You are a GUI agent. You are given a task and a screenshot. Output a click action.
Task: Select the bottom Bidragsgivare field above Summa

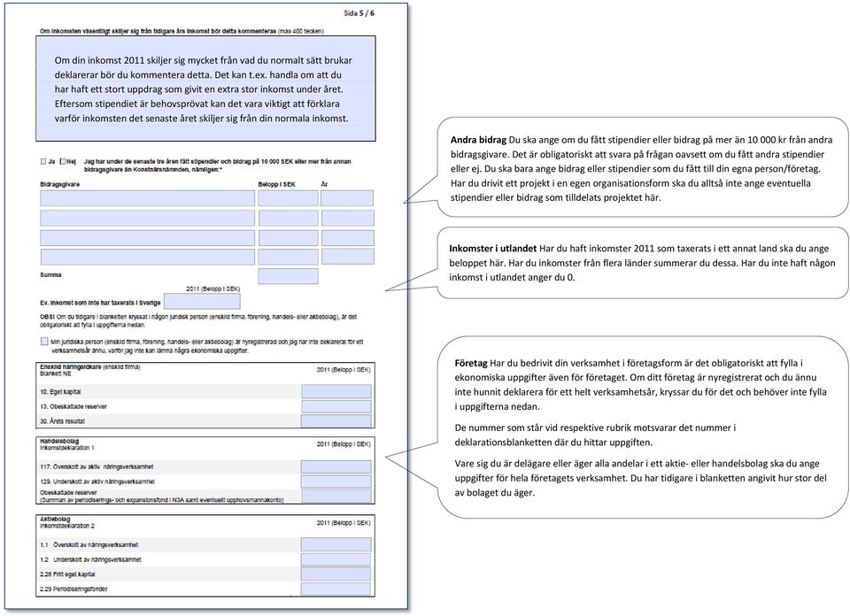pyautogui.click(x=148, y=257)
